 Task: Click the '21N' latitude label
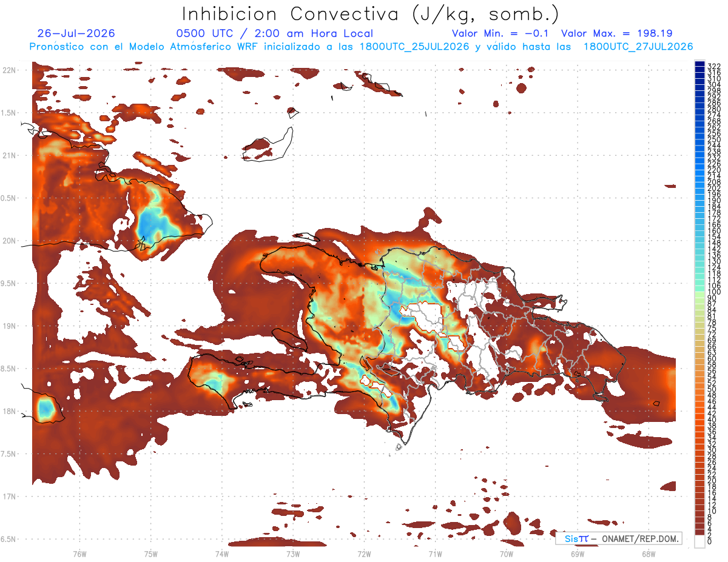pos(8,155)
